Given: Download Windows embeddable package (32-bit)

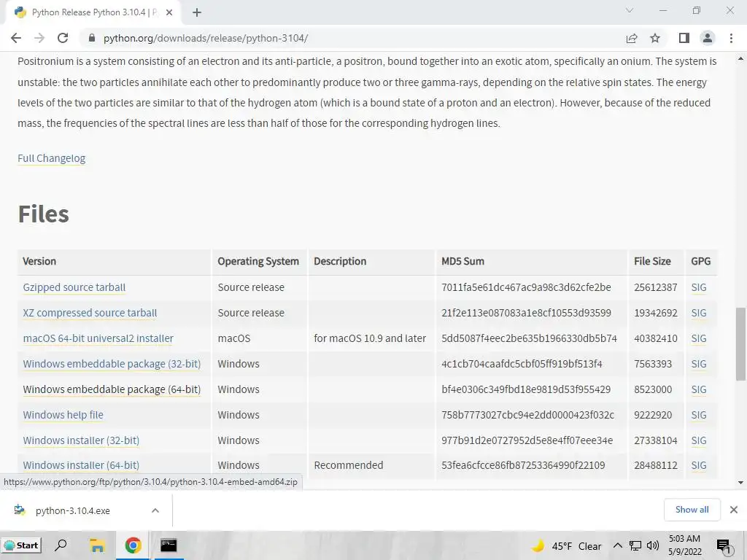Looking at the screenshot, I should tap(112, 364).
